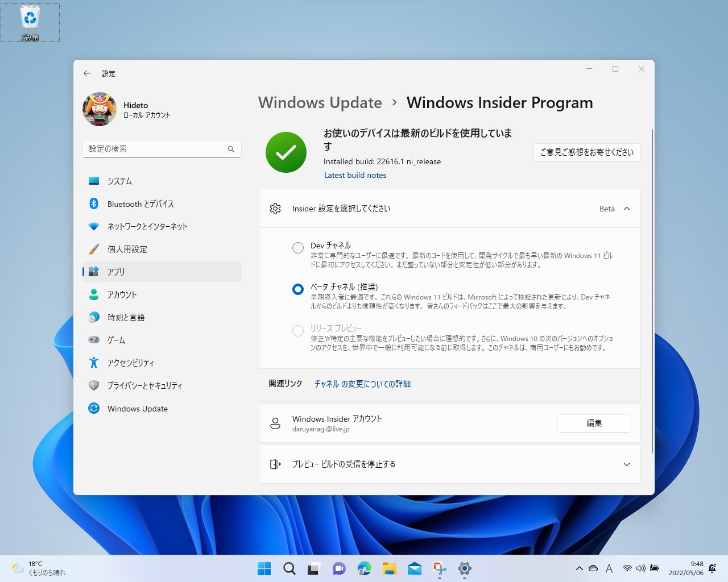Open the Latest build notes link
Image resolution: width=728 pixels, height=582 pixels.
tap(355, 175)
